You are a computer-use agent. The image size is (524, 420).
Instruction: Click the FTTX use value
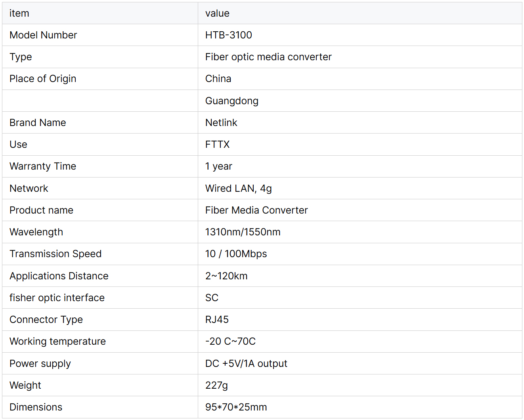[217, 145]
